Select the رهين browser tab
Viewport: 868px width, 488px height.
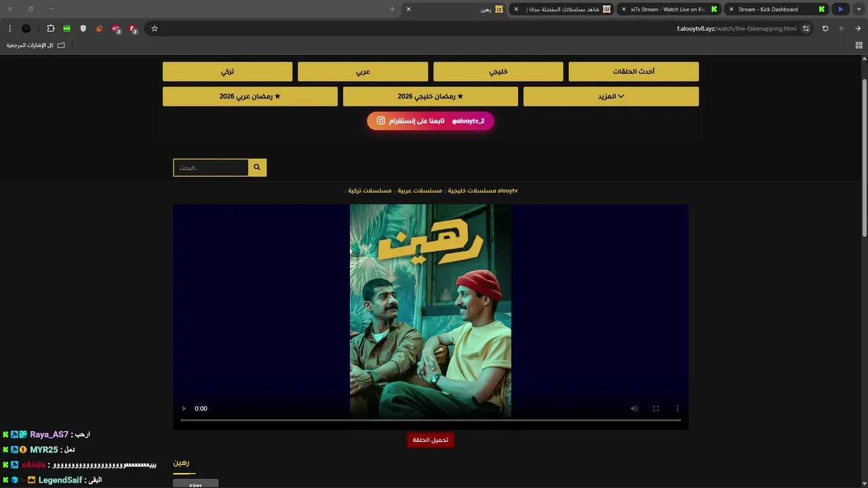pos(454,9)
